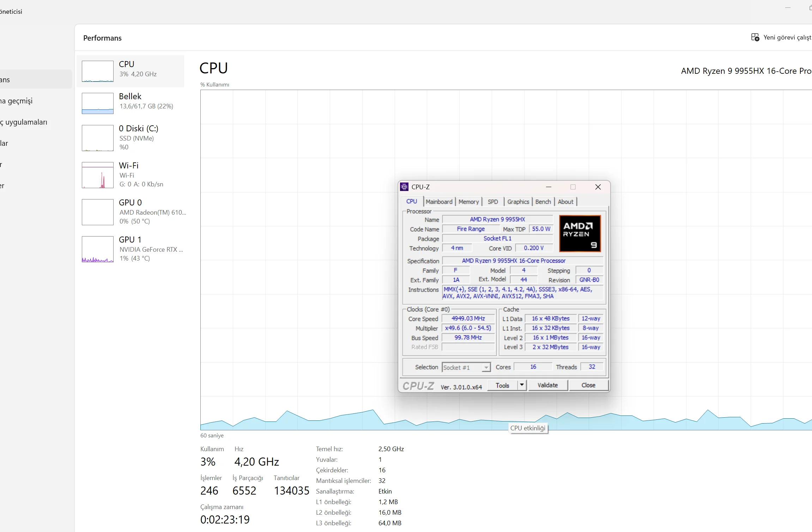Click the Instructions list text box
This screenshot has height=532, width=812.
tap(523, 293)
